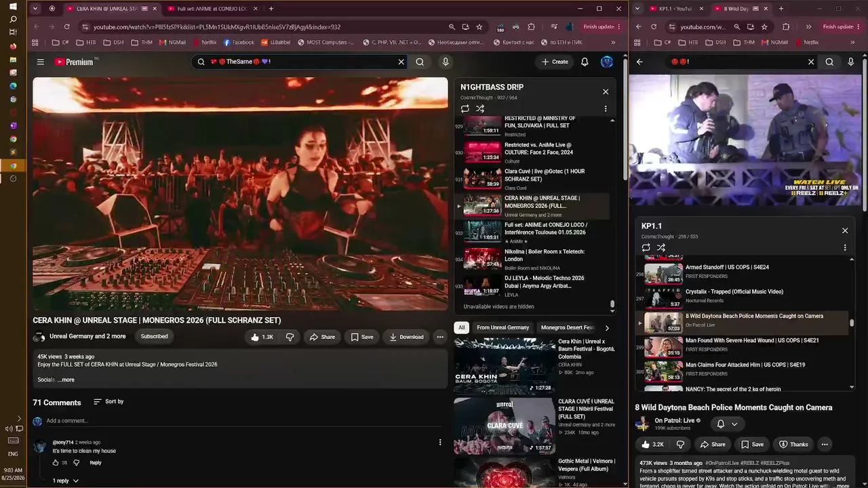Open Windows taskbar search
Viewport: 868px width, 488px height.
tap(13, 20)
